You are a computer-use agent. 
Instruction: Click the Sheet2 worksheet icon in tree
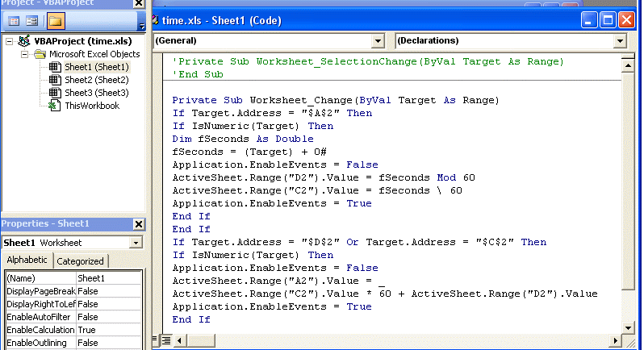pos(55,80)
